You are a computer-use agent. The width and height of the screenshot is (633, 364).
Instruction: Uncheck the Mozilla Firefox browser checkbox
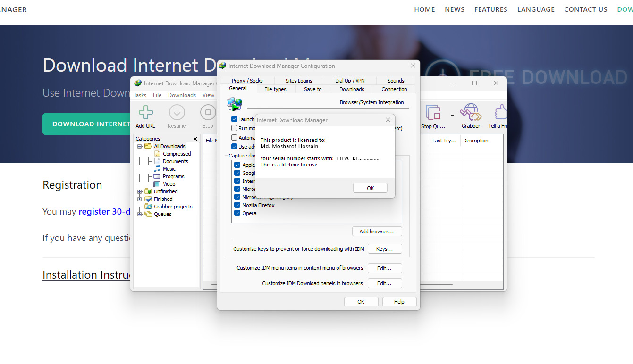(237, 205)
